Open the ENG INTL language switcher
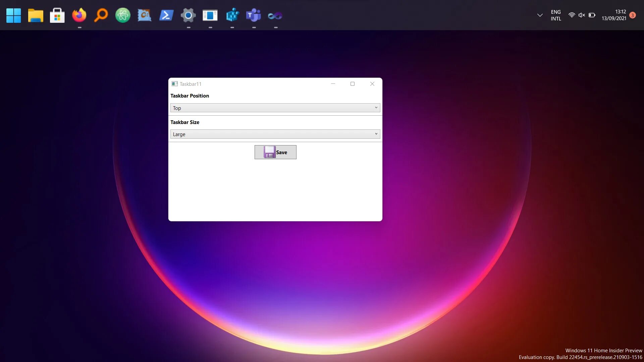 pos(556,15)
